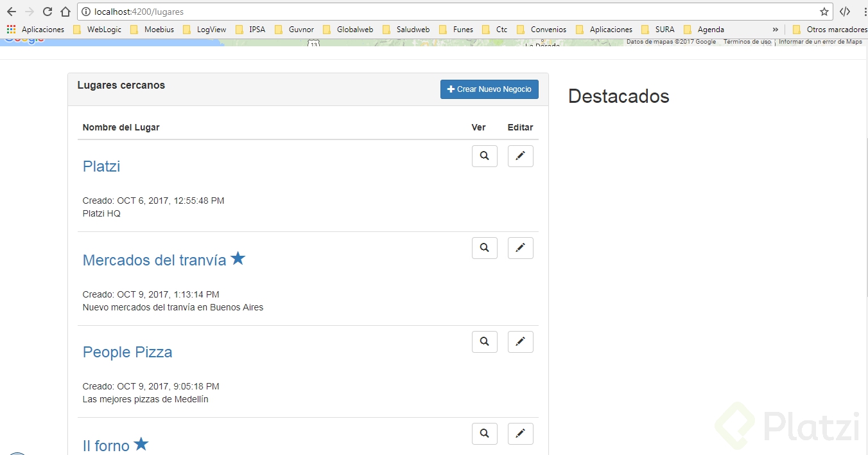The width and height of the screenshot is (868, 455).
Task: View Il forno with magnifier button
Action: click(x=485, y=434)
